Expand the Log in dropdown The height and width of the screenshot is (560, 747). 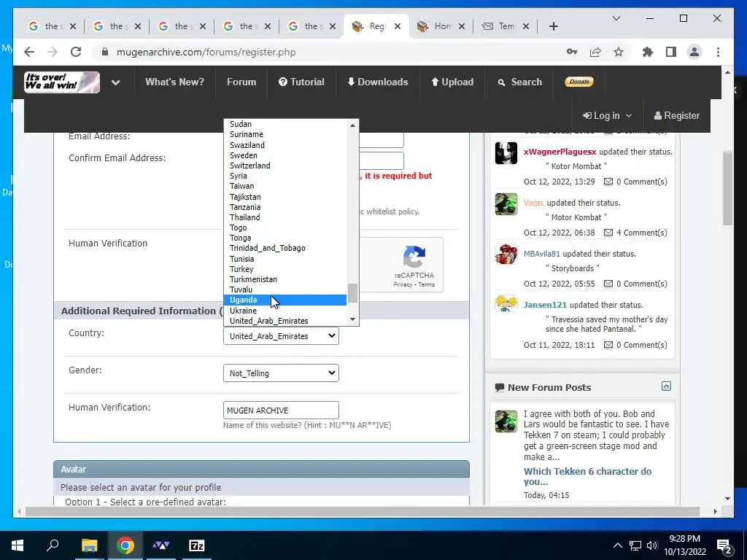tap(608, 116)
